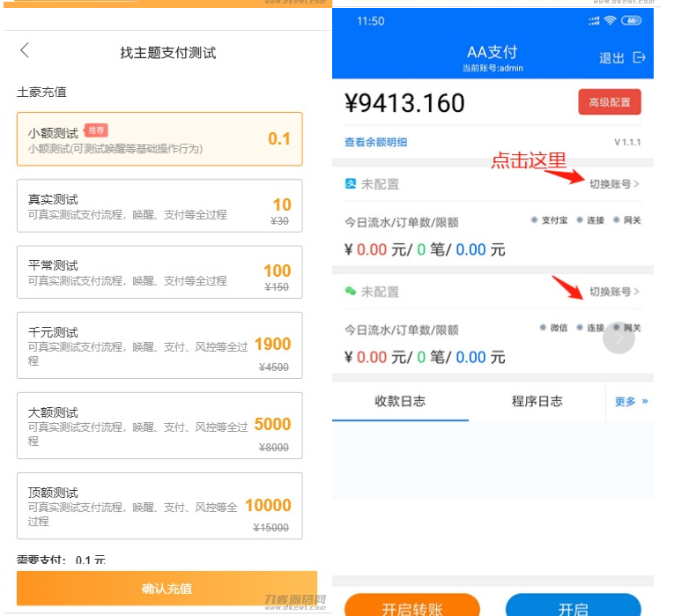
Task: Open the 高级配置 red button
Action: click(x=609, y=102)
